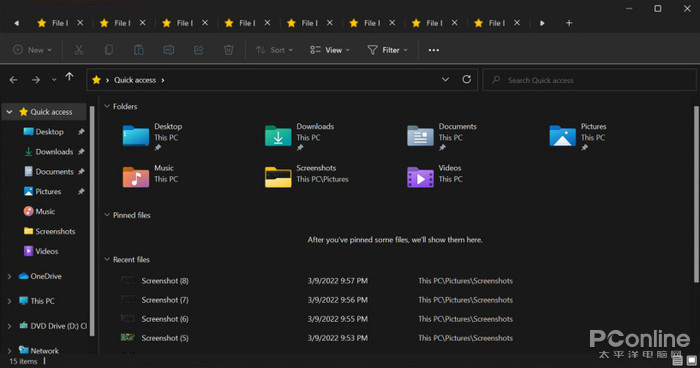
Task: Click the Copy icon in toolbar
Action: (108, 50)
